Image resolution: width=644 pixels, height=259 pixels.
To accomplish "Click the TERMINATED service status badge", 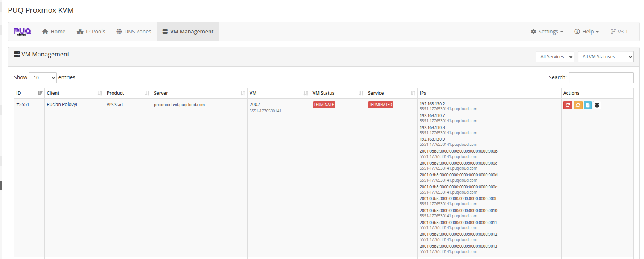I will (381, 105).
